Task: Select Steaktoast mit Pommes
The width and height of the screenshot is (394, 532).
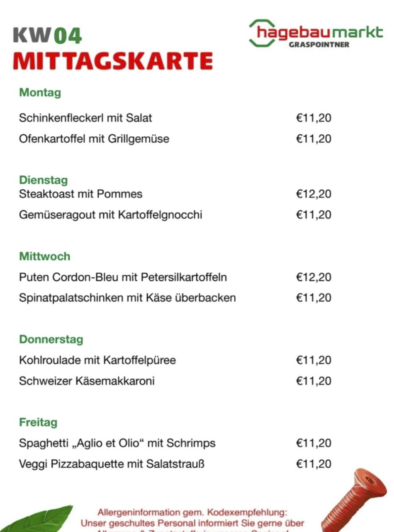Action: point(80,194)
